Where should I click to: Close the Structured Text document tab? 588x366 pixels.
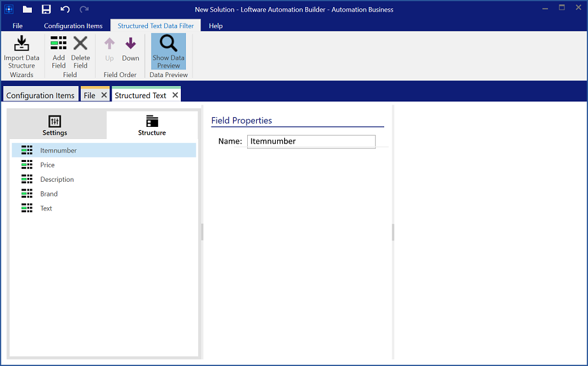(175, 95)
